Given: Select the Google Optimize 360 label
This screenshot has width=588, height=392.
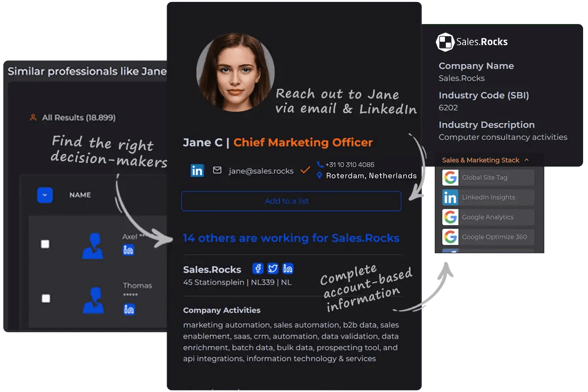Looking at the screenshot, I should tap(494, 237).
